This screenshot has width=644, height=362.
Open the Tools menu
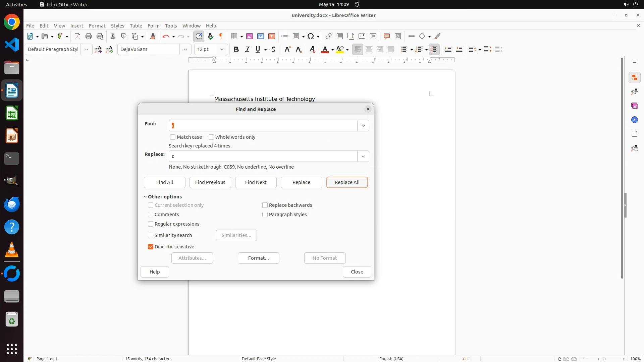coord(171,25)
